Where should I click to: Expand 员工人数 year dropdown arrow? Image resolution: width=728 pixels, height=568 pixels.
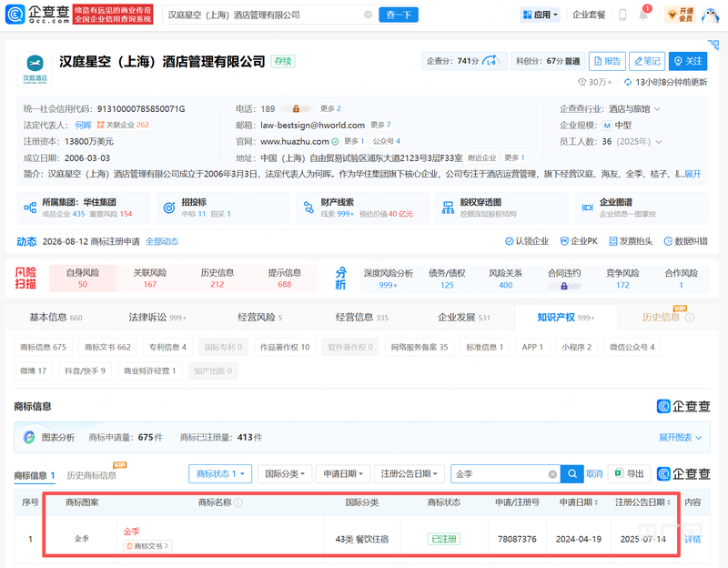click(x=658, y=142)
